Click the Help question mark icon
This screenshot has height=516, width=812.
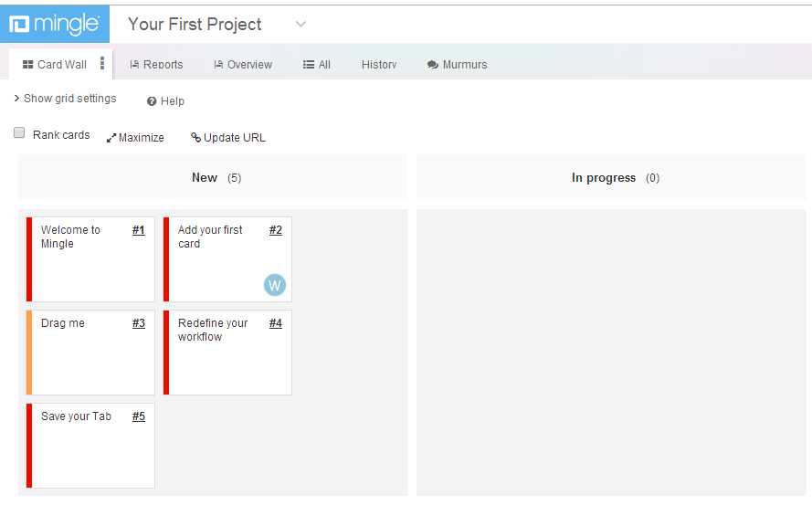coord(152,101)
